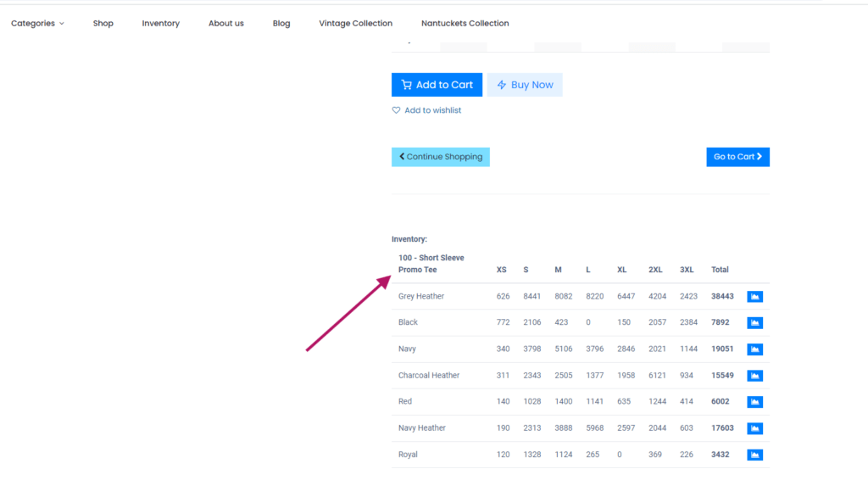Click the Buy Now button
This screenshot has width=868, height=486.
click(x=525, y=85)
